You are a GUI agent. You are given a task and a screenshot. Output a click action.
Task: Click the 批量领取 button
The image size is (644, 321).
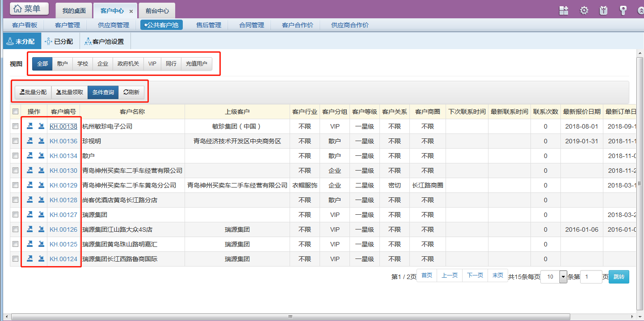coord(70,92)
